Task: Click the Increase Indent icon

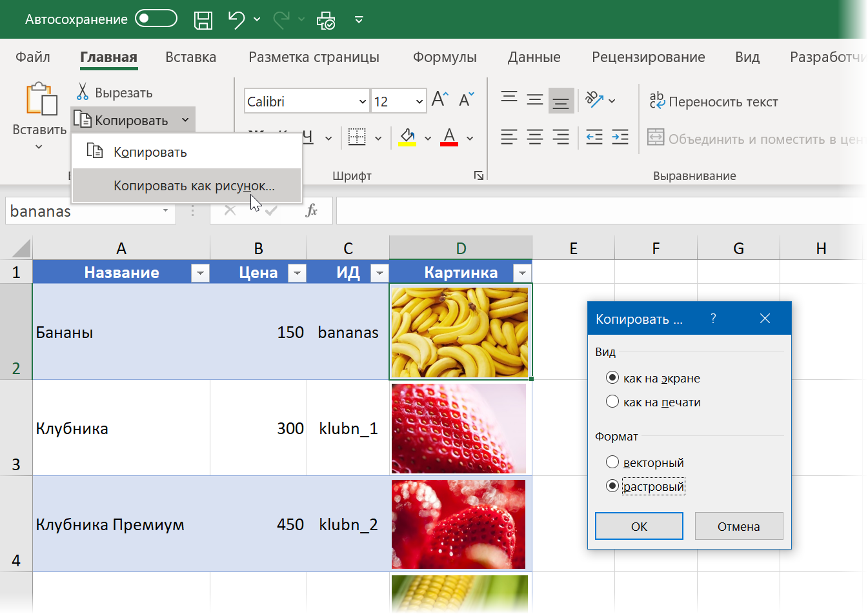Action: 620,137
